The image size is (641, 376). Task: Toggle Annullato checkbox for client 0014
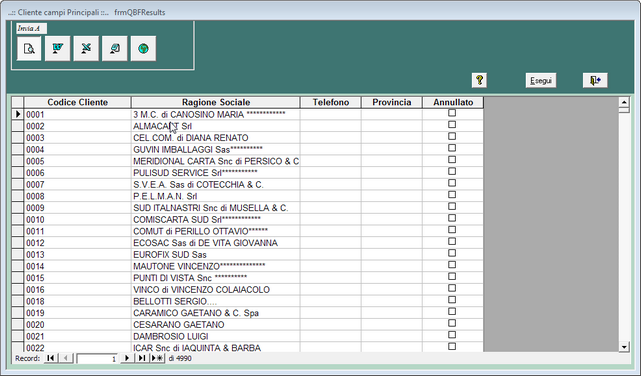452,265
